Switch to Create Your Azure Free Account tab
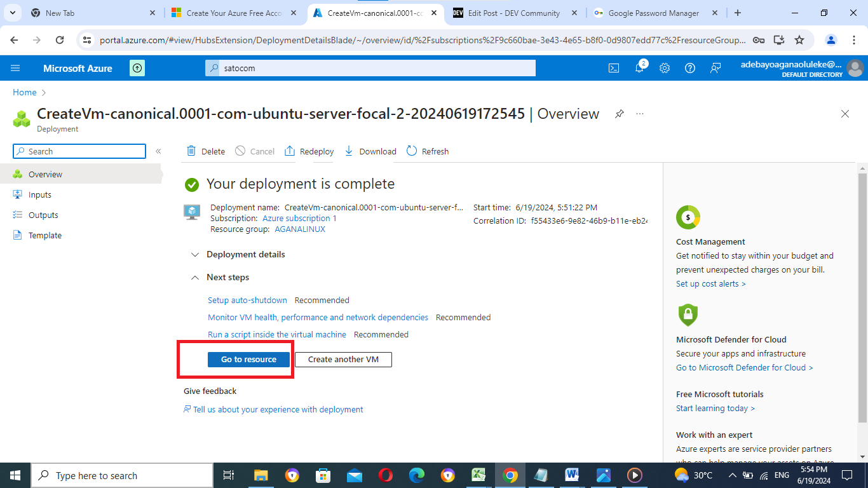868x488 pixels. pos(235,13)
